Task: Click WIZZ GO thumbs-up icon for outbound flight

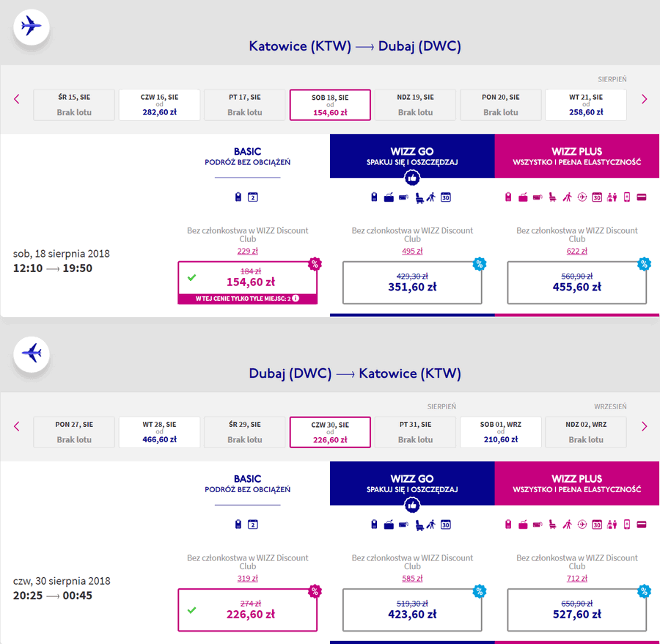Action: click(x=412, y=178)
